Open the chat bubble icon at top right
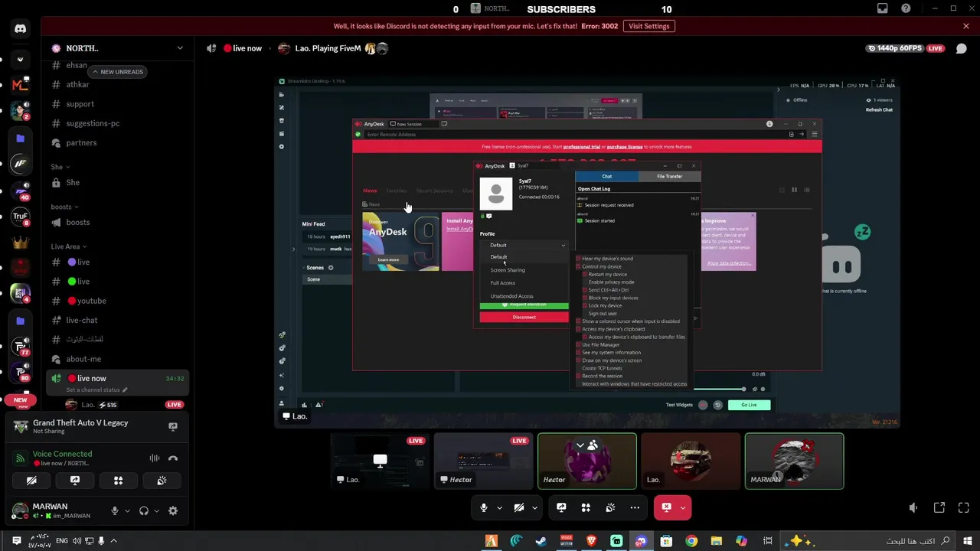The height and width of the screenshot is (551, 980). pyautogui.click(x=962, y=48)
